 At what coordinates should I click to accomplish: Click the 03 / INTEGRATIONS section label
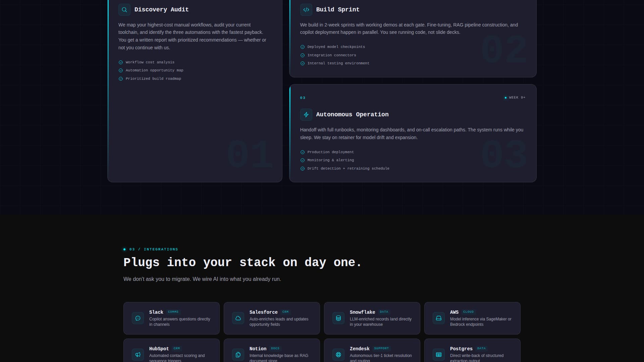pyautogui.click(x=154, y=249)
